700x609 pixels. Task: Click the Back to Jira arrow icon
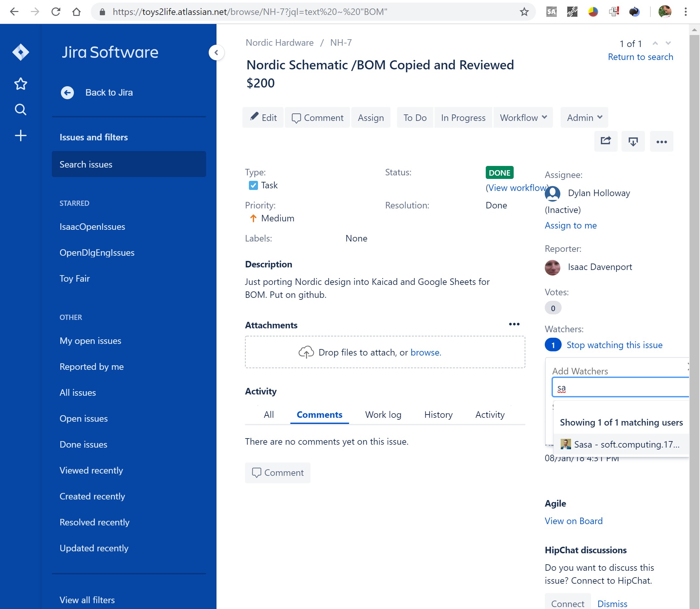(x=68, y=92)
